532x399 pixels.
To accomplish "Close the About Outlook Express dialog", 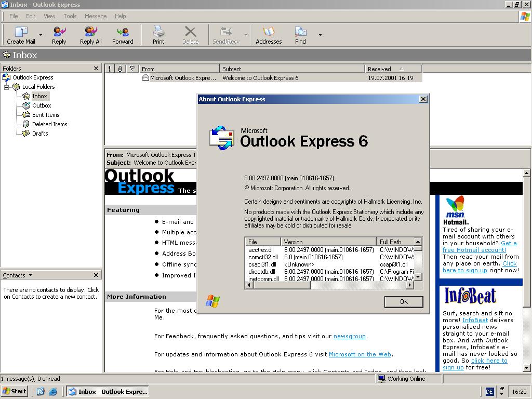I will pyautogui.click(x=423, y=99).
